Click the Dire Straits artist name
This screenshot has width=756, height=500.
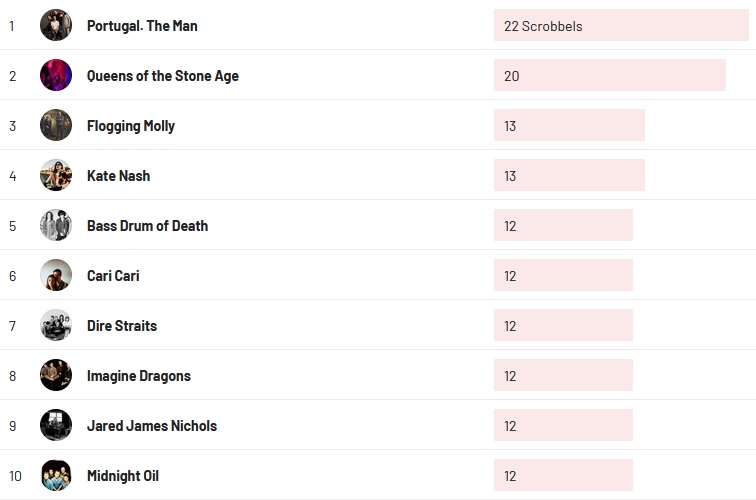tap(121, 326)
